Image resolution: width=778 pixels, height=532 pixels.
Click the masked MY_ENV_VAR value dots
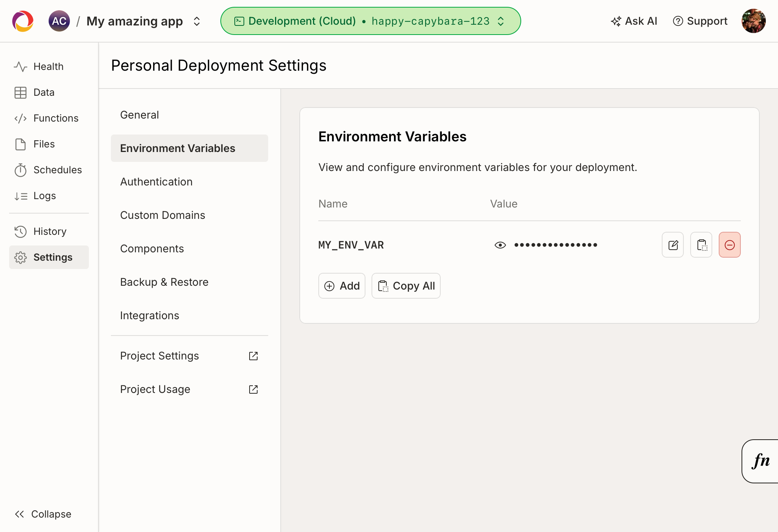click(x=556, y=245)
